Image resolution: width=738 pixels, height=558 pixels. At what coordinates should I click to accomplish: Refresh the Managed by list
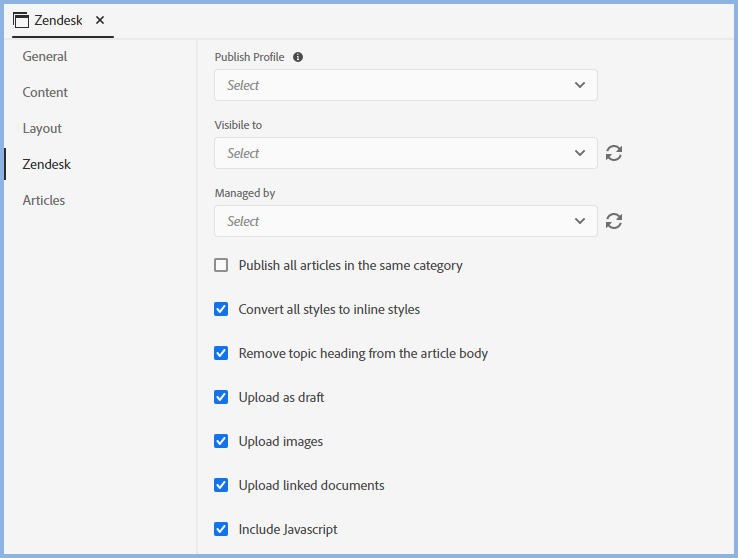tap(614, 221)
